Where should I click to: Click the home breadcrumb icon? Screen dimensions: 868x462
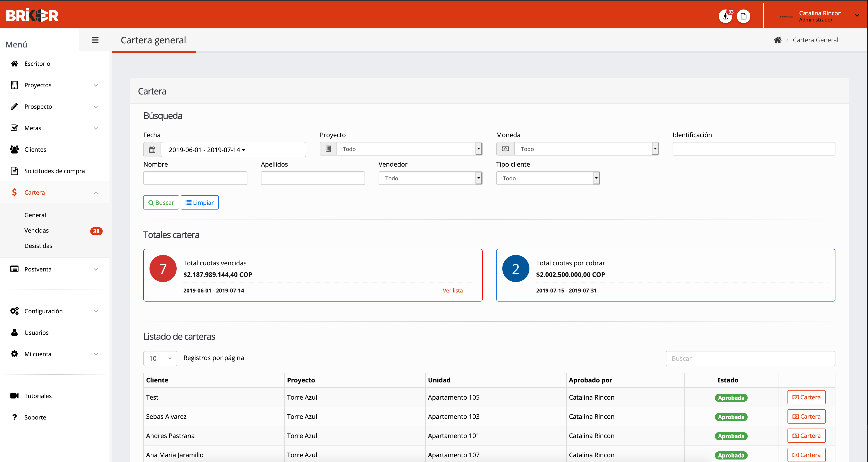(x=777, y=40)
